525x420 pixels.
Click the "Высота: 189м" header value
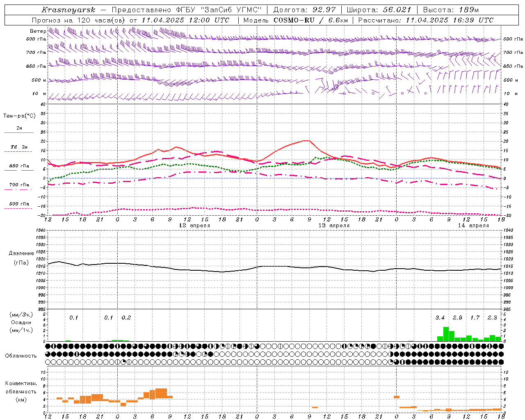coord(450,10)
